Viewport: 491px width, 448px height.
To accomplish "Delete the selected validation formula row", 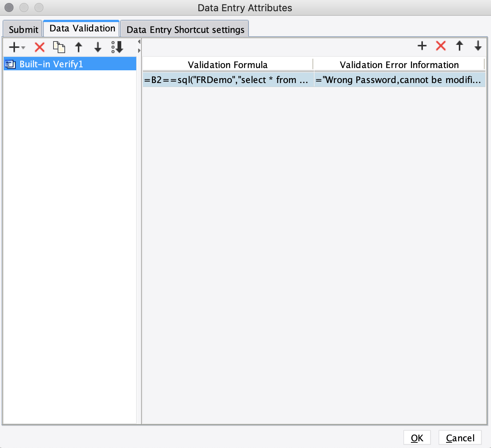I will (441, 46).
